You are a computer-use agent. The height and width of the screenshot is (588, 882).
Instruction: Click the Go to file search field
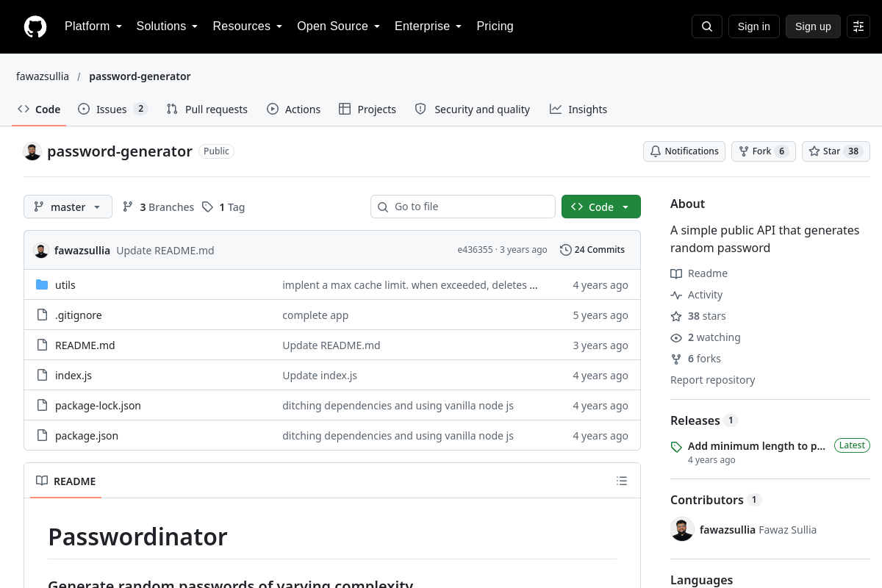click(x=463, y=207)
